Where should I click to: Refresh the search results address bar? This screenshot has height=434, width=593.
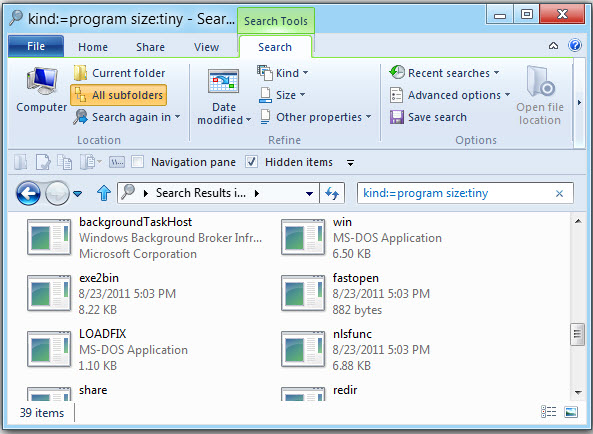pyautogui.click(x=332, y=193)
